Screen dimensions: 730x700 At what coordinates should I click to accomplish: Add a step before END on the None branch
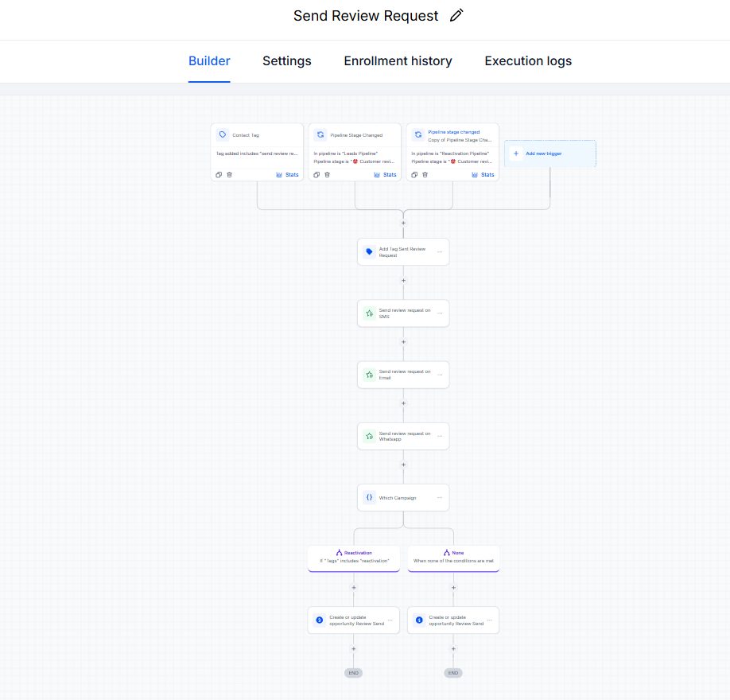pyautogui.click(x=453, y=649)
